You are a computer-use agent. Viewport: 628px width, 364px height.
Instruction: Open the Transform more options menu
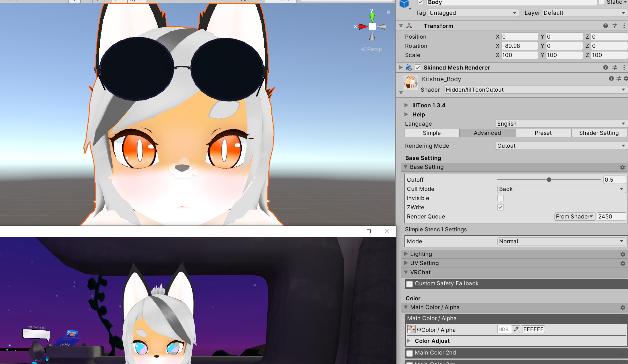pos(624,26)
